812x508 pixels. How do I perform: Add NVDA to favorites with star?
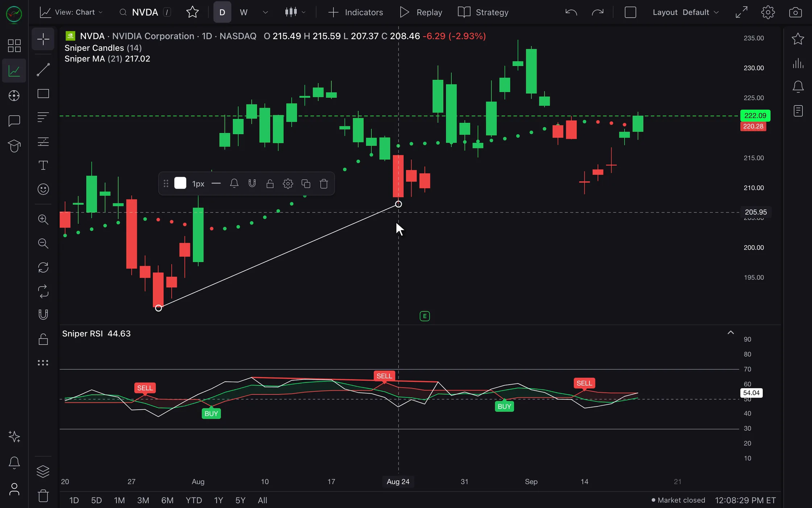pyautogui.click(x=192, y=12)
